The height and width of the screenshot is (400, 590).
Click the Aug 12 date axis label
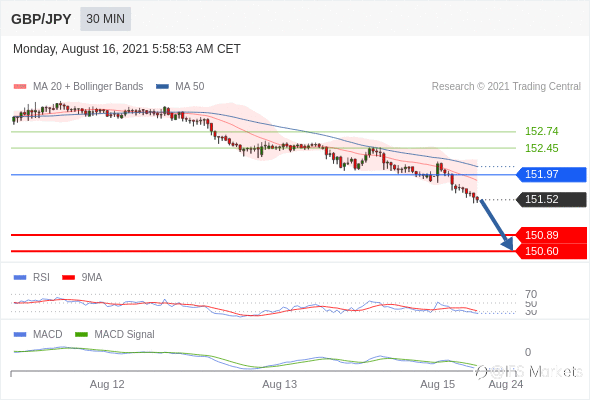(x=107, y=384)
